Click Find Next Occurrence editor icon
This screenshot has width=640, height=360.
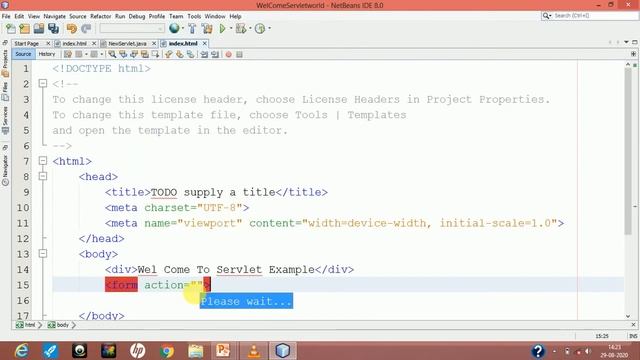coord(134,54)
